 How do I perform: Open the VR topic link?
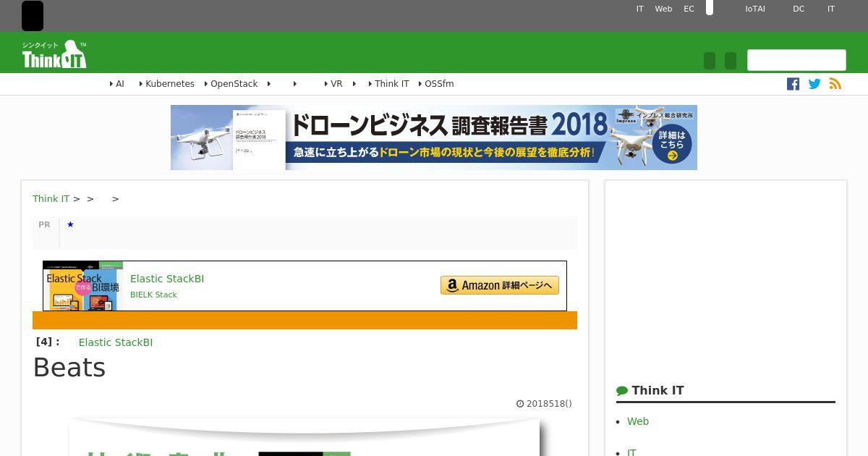[336, 84]
